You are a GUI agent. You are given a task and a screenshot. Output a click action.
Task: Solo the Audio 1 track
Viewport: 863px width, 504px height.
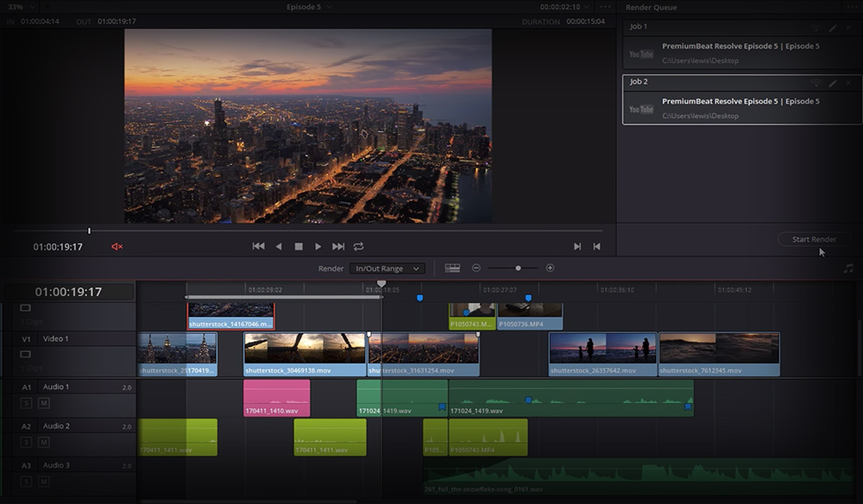[x=26, y=403]
